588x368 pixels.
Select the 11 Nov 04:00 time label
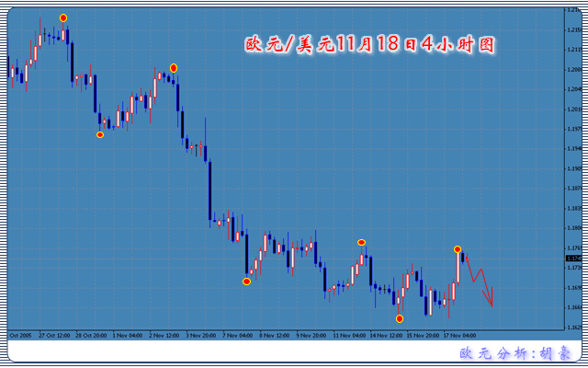pos(349,335)
